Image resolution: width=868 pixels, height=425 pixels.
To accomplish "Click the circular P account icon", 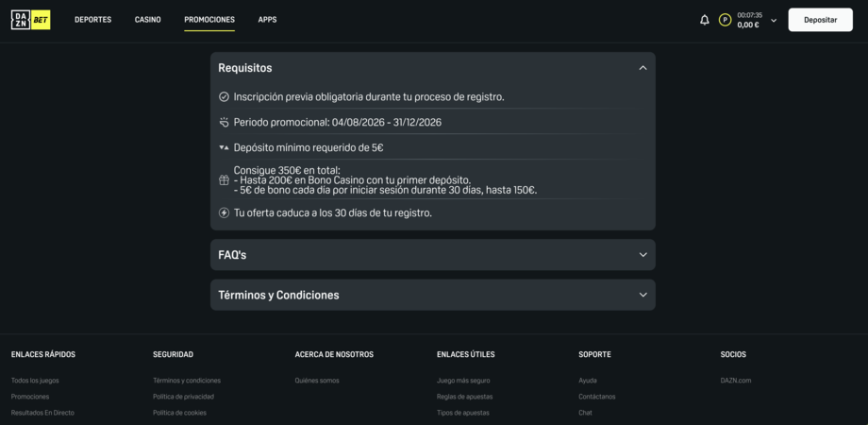I will pyautogui.click(x=725, y=20).
